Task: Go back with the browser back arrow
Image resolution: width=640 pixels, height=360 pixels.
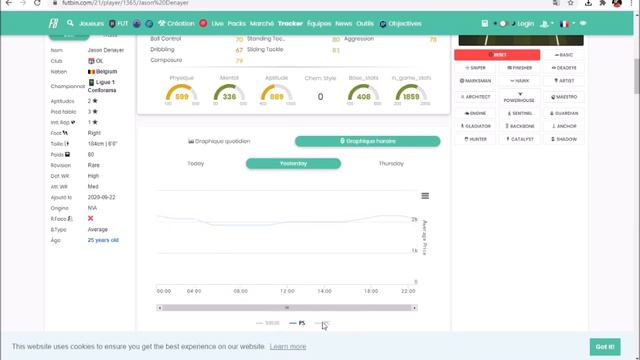Action: coord(9,3)
